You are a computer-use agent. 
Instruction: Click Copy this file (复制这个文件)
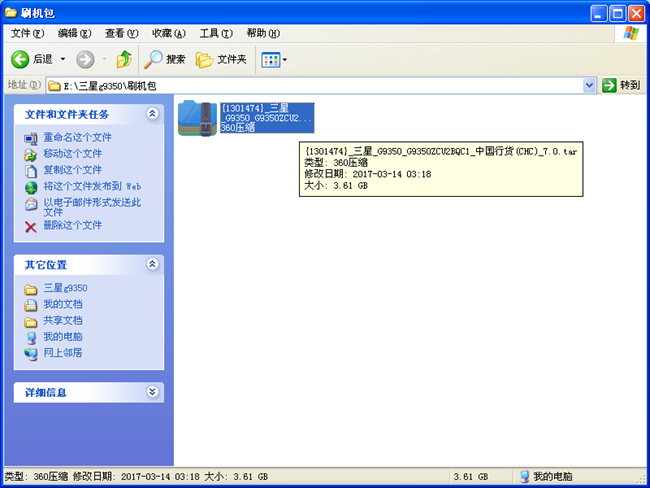coord(72,170)
